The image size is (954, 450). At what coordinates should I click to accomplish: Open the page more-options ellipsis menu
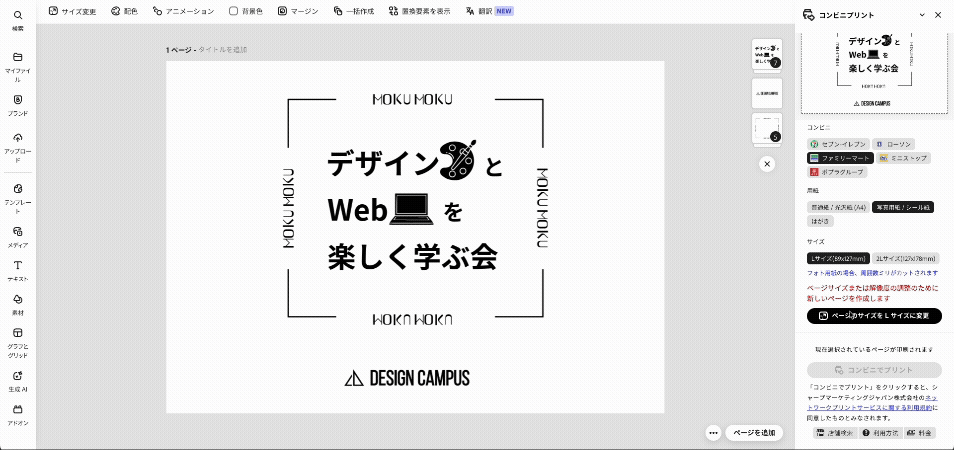point(713,433)
